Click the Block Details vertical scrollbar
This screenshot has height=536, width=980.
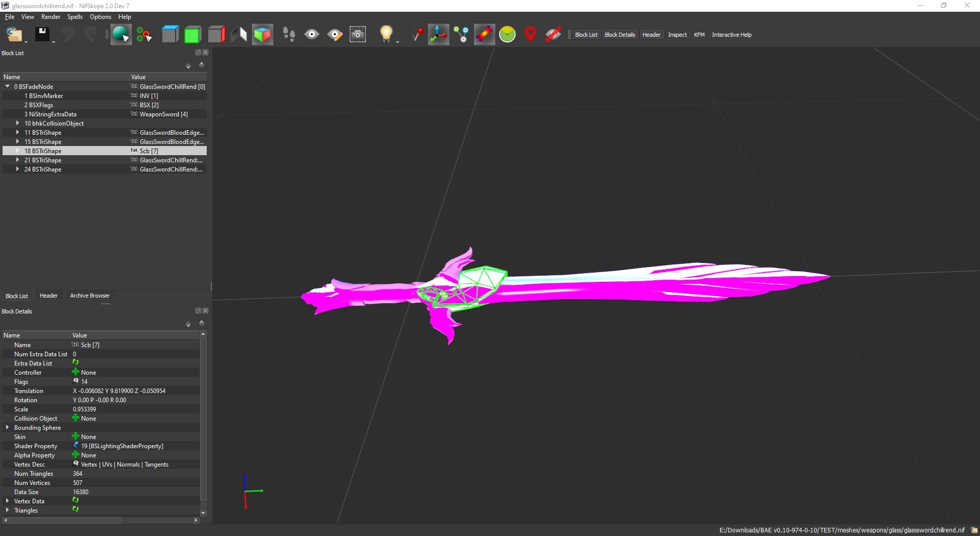(x=203, y=419)
